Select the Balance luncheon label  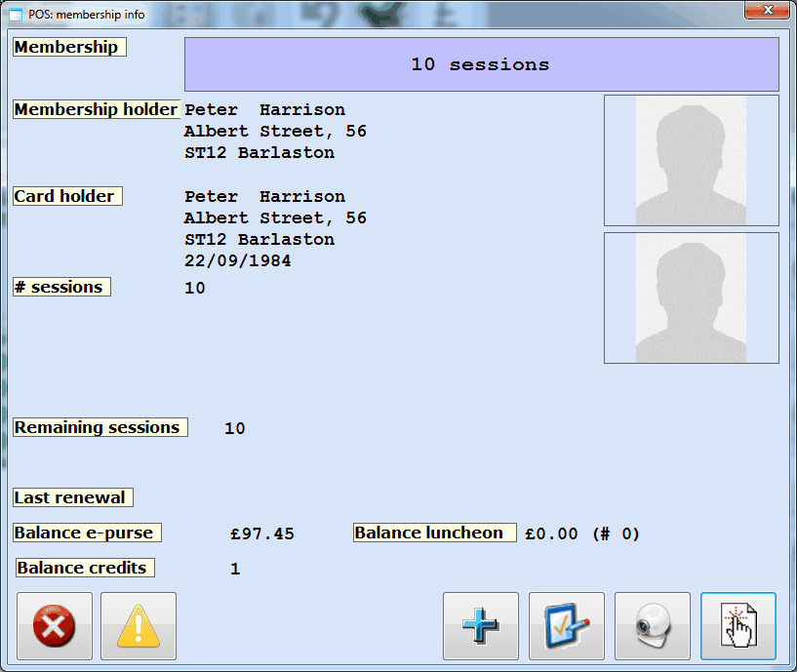coord(434,533)
